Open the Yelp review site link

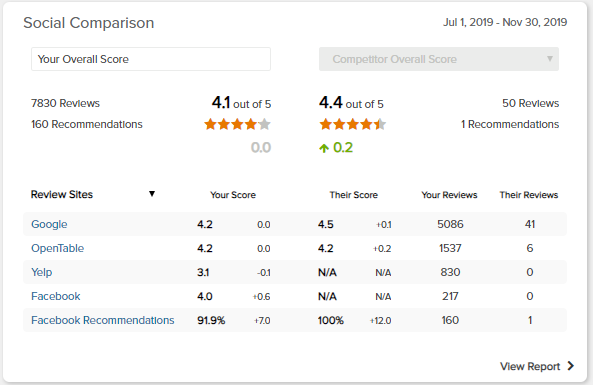coord(42,272)
